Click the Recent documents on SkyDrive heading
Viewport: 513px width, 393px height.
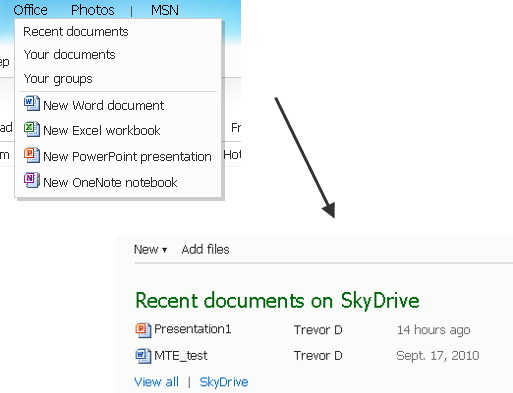coord(277,301)
